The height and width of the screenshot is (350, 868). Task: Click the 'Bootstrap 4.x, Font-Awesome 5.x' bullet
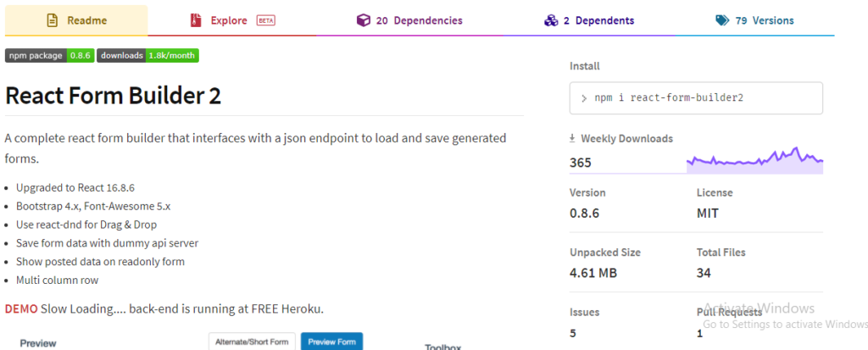click(93, 207)
